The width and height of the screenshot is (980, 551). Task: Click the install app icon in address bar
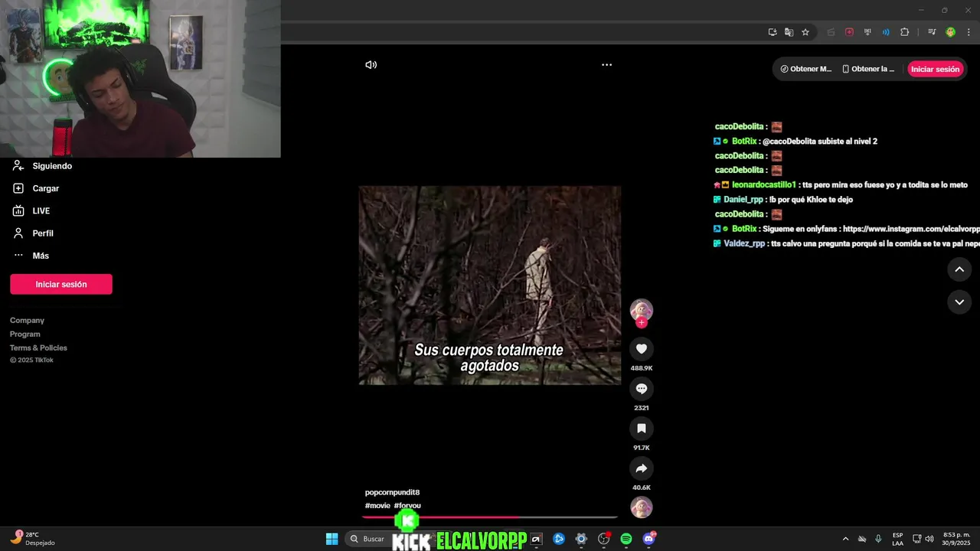(773, 32)
